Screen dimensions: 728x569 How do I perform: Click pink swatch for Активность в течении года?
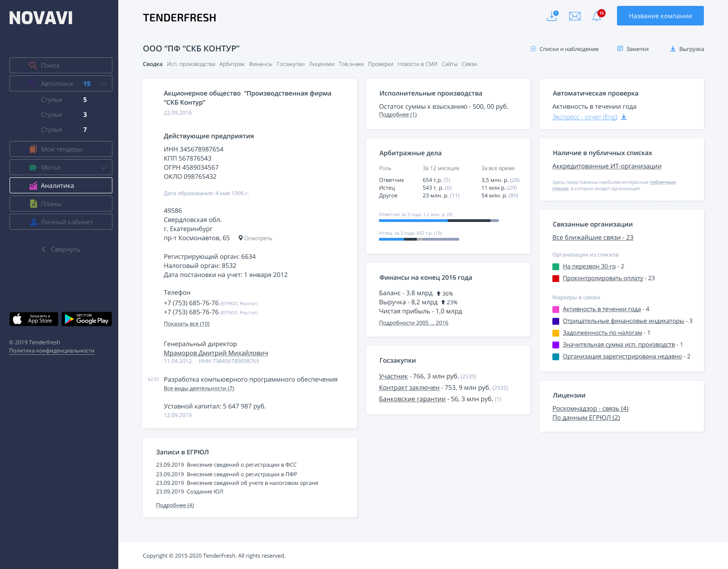tap(556, 309)
